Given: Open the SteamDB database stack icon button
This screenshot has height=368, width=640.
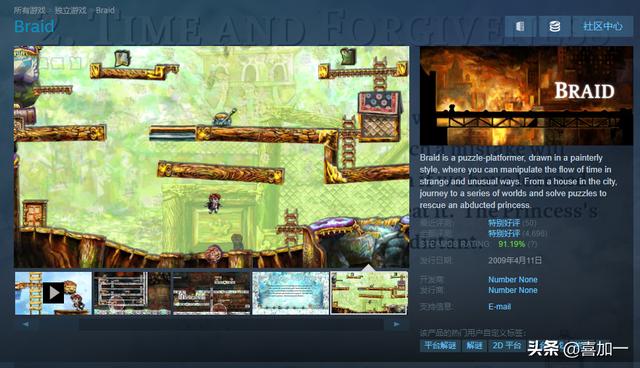Looking at the screenshot, I should tap(554, 27).
